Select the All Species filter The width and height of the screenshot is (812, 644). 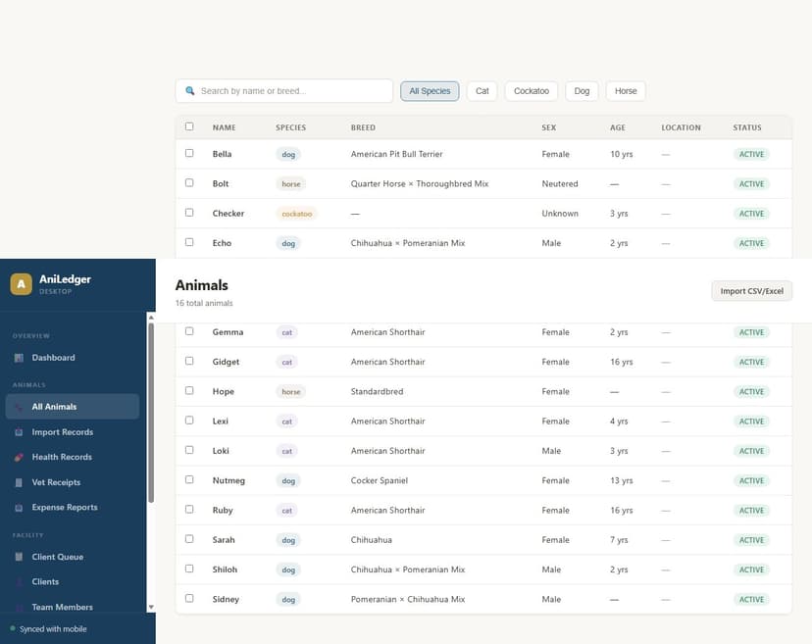[x=430, y=89]
